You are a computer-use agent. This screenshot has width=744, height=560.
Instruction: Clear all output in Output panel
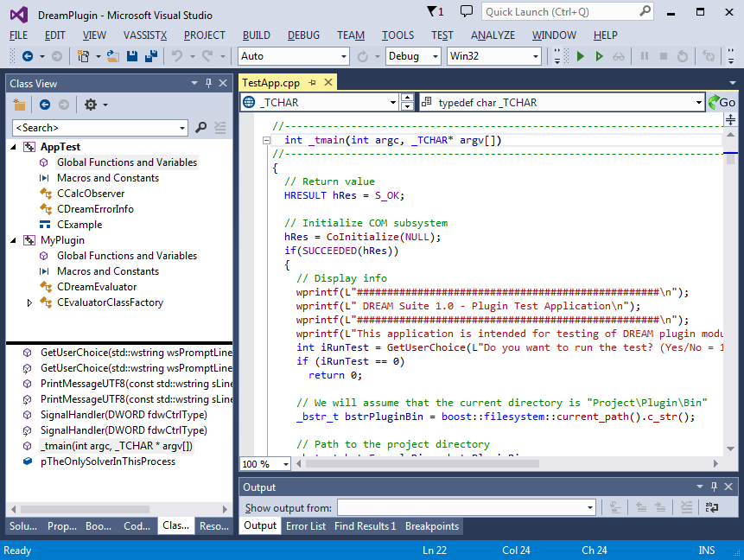coord(687,507)
